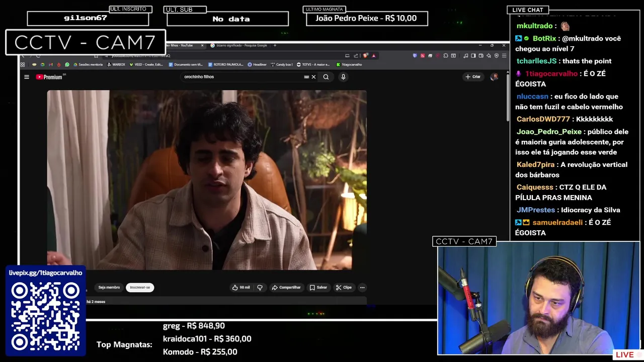Open the ROTEIRO PAUMOLA bookmark
This screenshot has width=644, height=362.
tap(226, 64)
